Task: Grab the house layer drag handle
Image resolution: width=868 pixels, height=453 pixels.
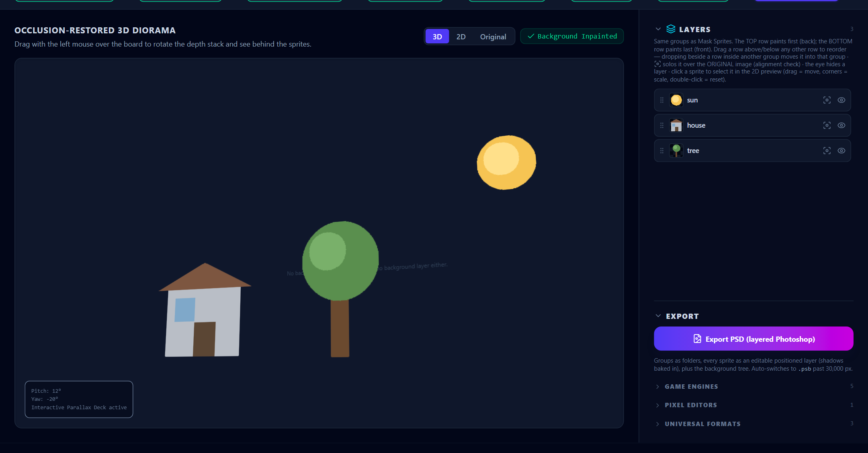Action: [662, 125]
